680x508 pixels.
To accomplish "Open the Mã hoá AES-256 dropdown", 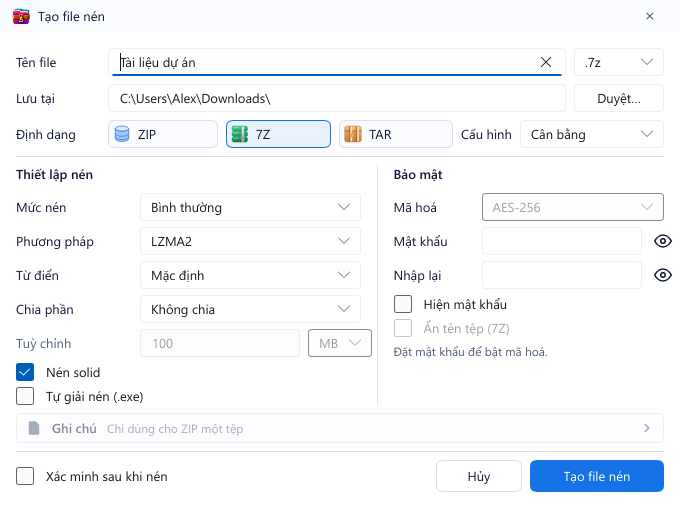I will click(572, 207).
